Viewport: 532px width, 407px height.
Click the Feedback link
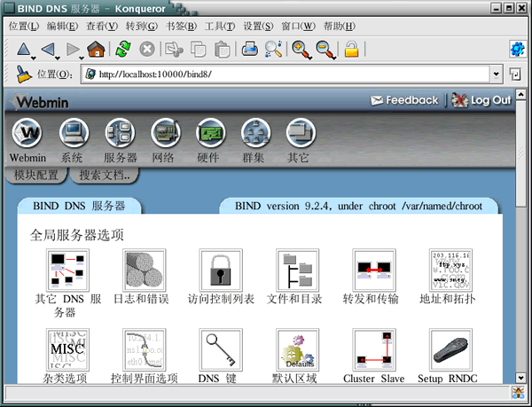(x=404, y=100)
